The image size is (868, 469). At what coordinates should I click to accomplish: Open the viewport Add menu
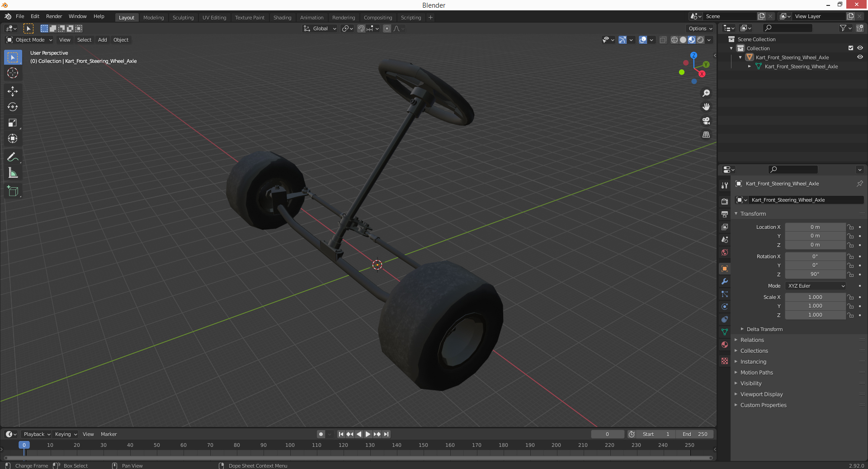[x=103, y=40]
